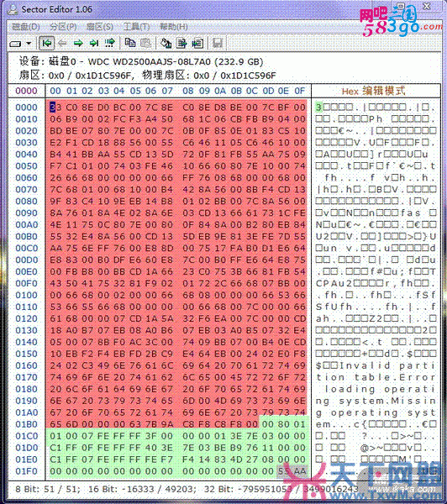This screenshot has width=447, height=504.
Task: Open the 工具(T) menu
Action: [x=137, y=27]
